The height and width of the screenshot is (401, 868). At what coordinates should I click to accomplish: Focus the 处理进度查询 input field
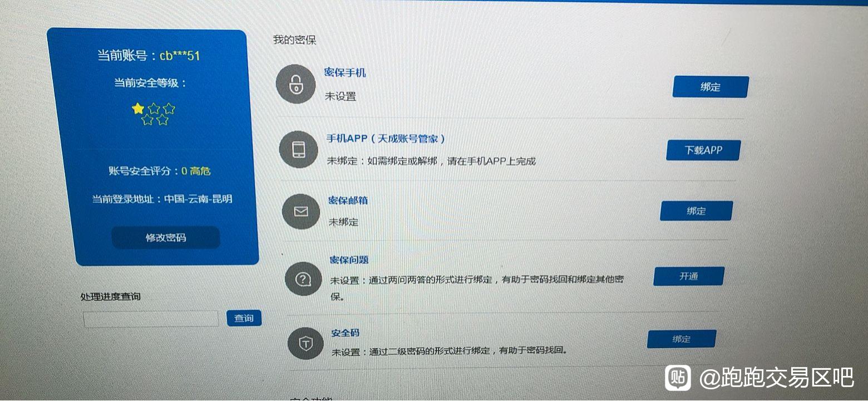click(151, 319)
